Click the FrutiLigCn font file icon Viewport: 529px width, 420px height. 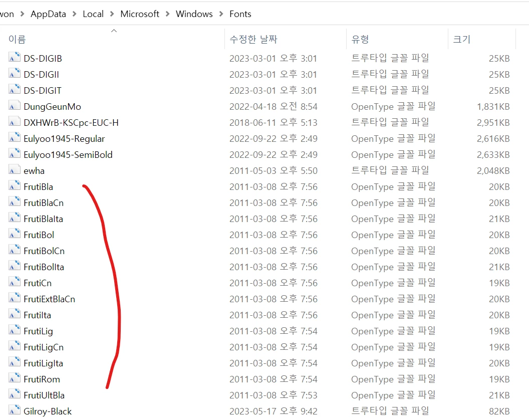click(x=14, y=346)
